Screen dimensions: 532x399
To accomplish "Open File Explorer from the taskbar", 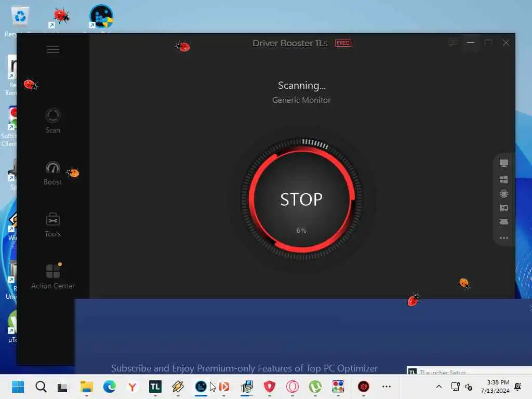I will (x=87, y=387).
